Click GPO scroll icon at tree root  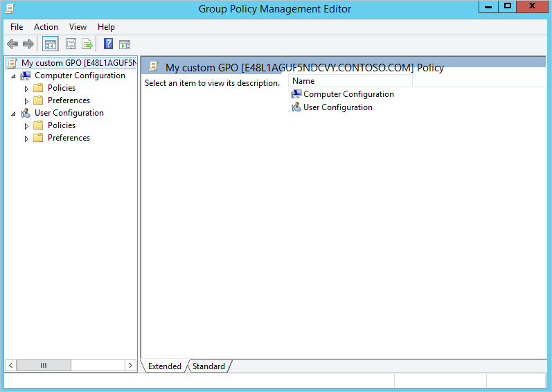[12, 63]
